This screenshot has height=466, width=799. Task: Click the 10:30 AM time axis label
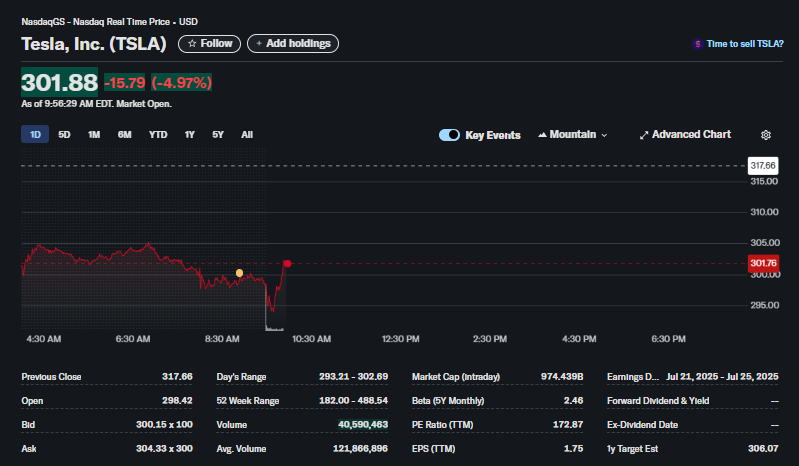(311, 339)
